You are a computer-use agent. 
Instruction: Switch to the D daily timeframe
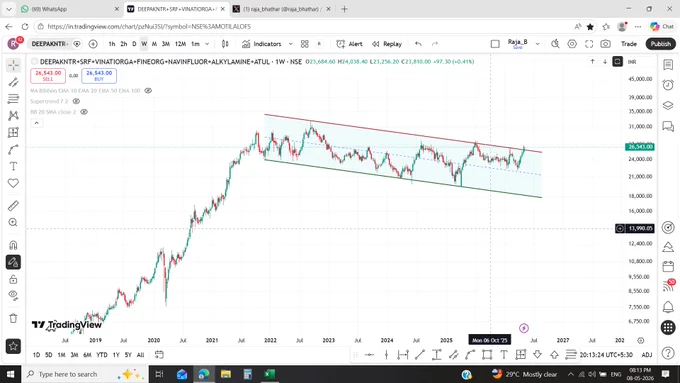tap(134, 44)
